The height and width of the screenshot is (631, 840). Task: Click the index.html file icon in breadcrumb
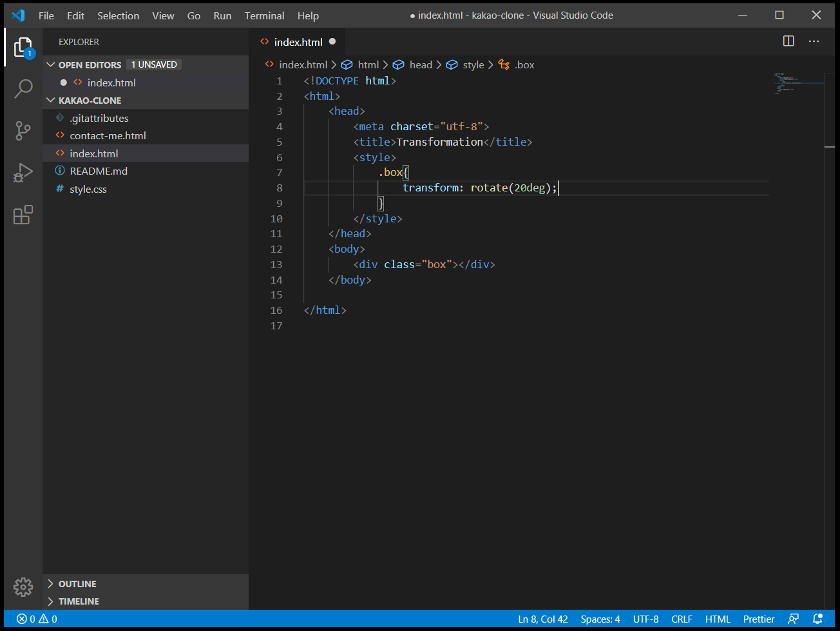click(269, 64)
